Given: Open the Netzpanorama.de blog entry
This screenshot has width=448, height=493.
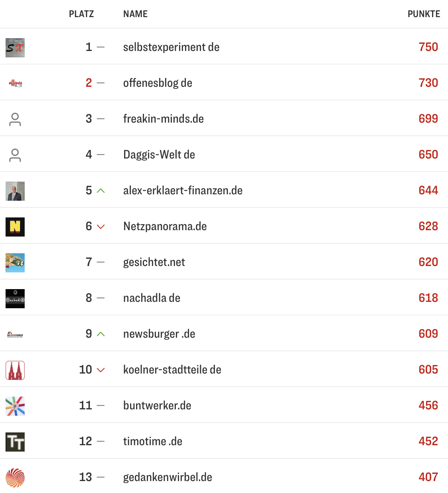Looking at the screenshot, I should 165,226.
